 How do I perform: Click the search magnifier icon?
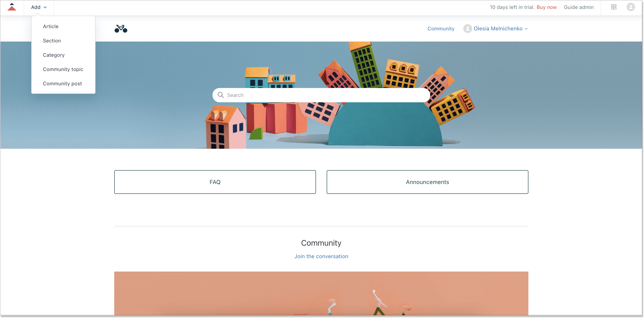pos(220,95)
